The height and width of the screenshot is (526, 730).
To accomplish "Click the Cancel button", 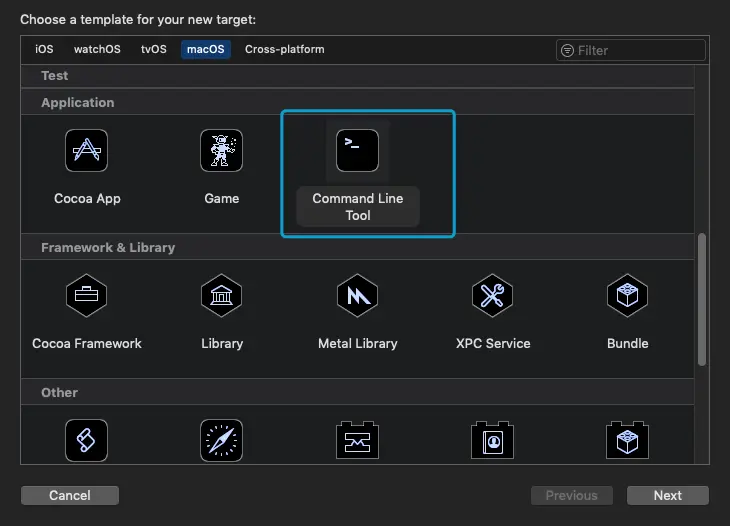I will pos(70,495).
